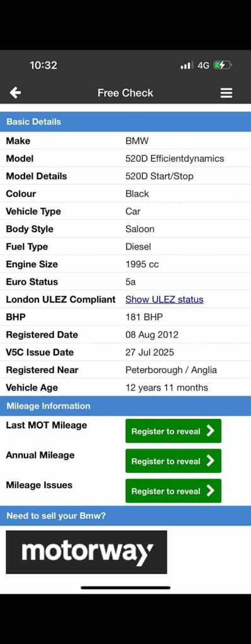Tap the chevron on Mileage Issues button
The image size is (251, 644).
(210, 491)
